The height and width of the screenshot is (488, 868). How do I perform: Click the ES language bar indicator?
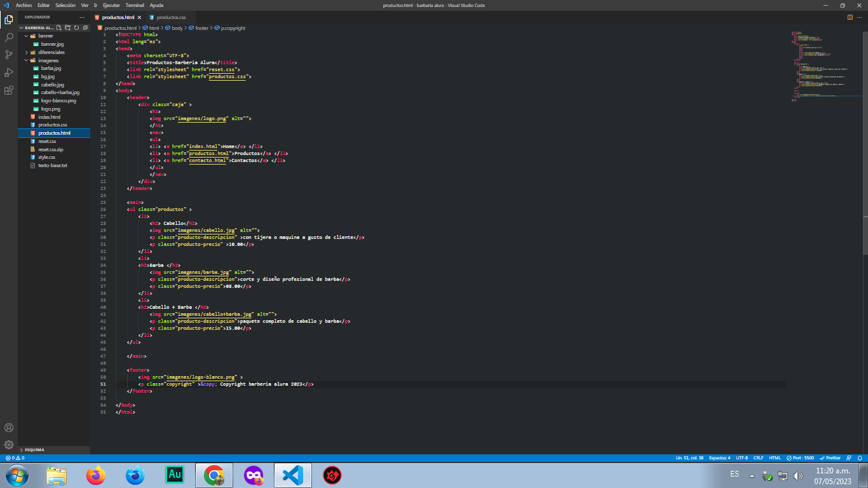coord(735,475)
